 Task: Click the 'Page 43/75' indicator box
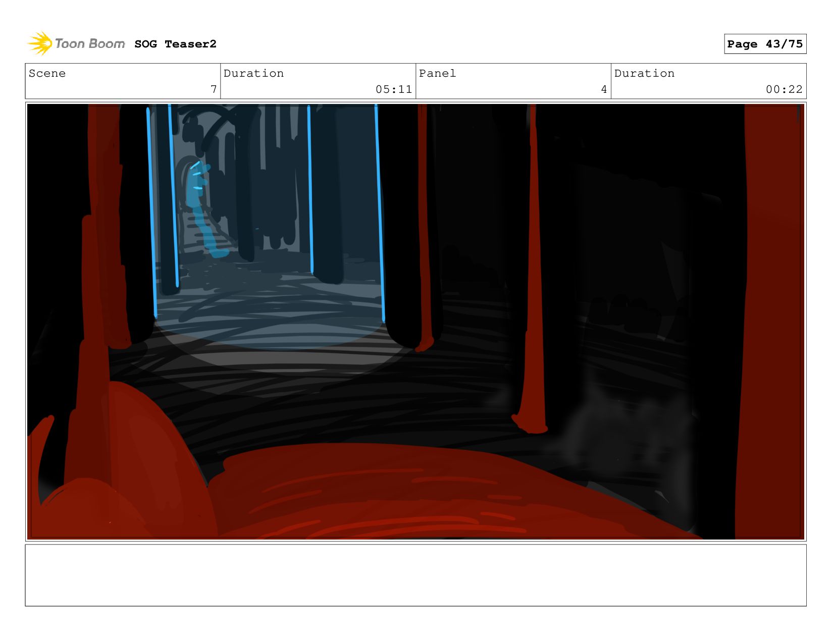pos(765,44)
